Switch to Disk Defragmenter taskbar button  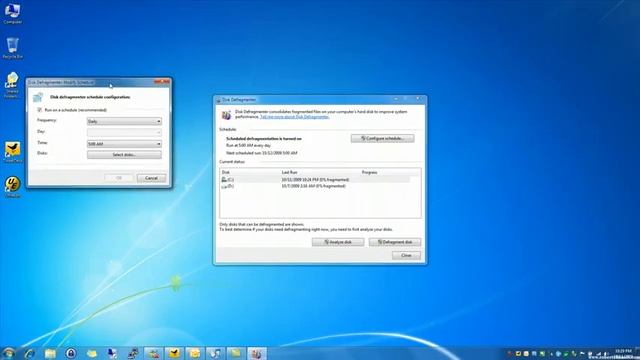[256, 353]
